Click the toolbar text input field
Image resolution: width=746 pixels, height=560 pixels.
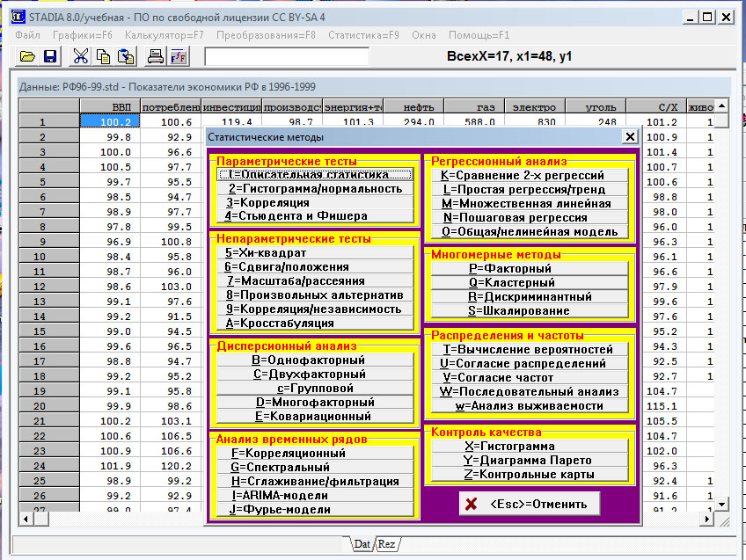pos(287,57)
